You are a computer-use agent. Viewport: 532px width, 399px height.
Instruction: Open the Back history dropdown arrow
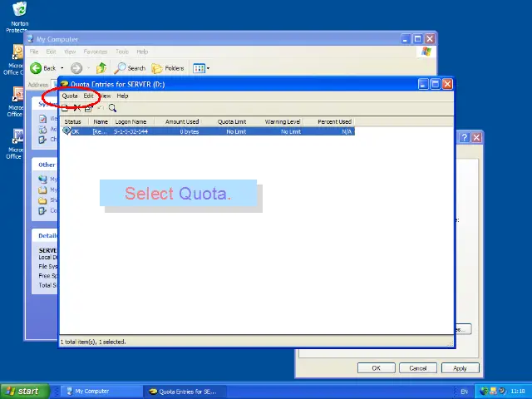[63, 68]
